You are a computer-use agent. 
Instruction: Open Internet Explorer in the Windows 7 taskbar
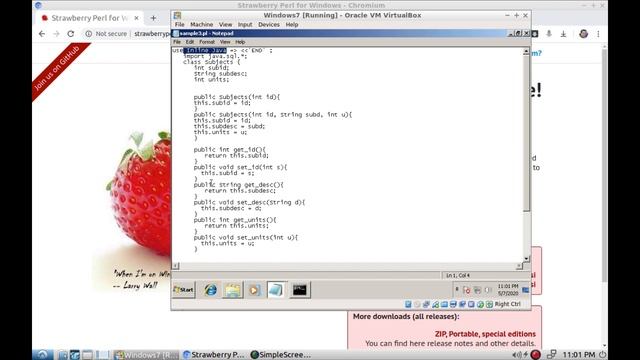click(211, 290)
